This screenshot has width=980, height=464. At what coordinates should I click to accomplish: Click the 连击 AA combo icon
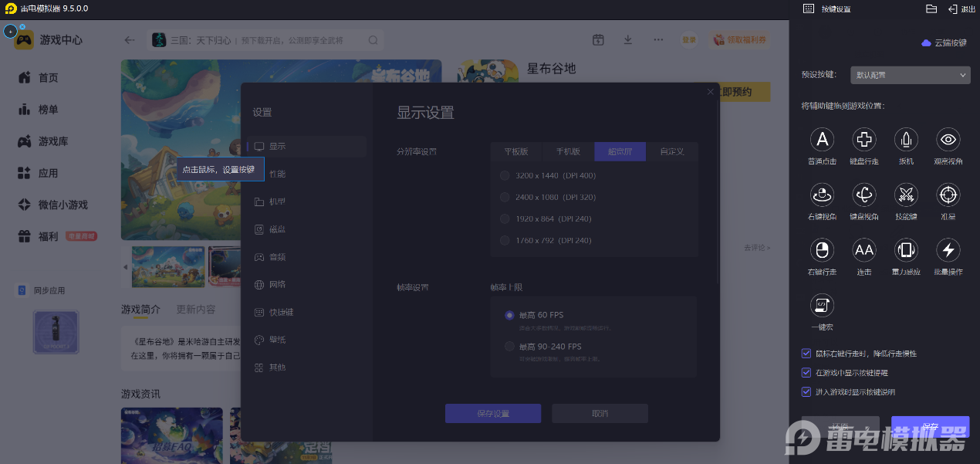[x=863, y=250]
